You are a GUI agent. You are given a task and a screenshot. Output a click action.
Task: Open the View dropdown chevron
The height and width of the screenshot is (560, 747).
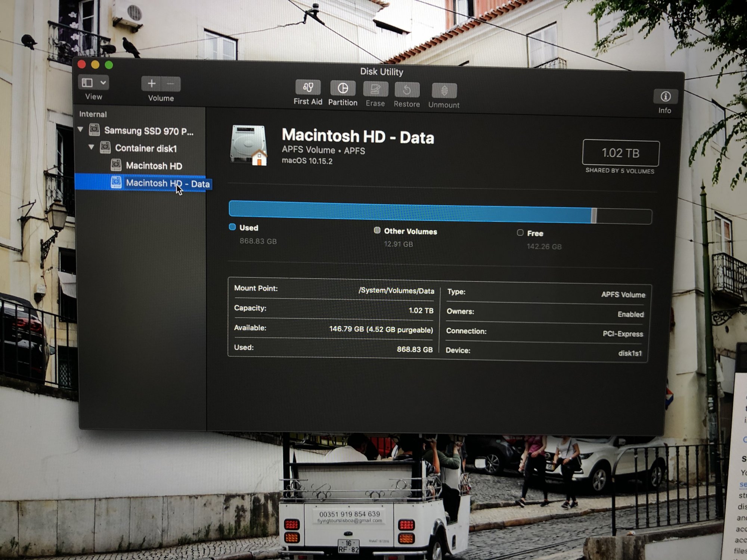point(103,83)
